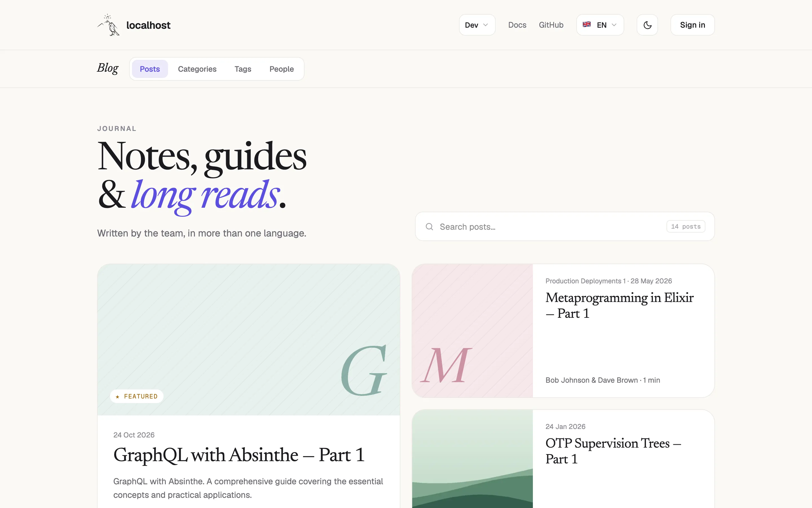Go to localhost home title
This screenshot has height=508, width=812.
click(x=148, y=25)
